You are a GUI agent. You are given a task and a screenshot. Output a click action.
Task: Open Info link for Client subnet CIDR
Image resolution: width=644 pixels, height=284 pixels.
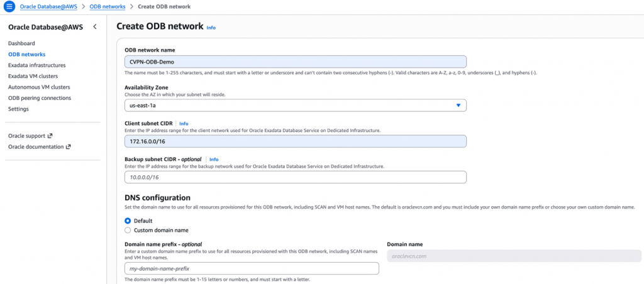[x=184, y=123]
